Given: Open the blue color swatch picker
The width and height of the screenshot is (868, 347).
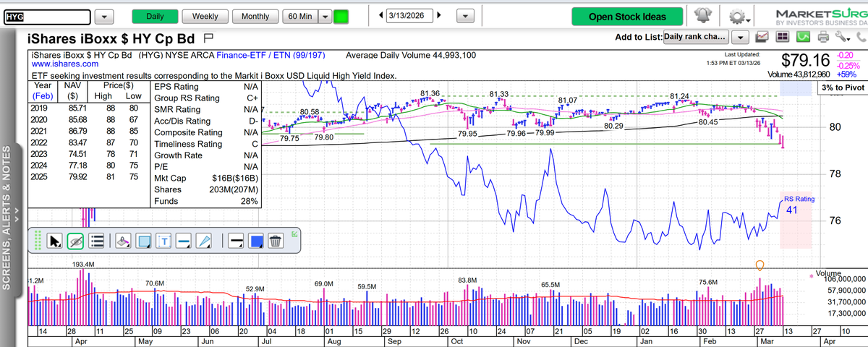Looking at the screenshot, I should 255,241.
